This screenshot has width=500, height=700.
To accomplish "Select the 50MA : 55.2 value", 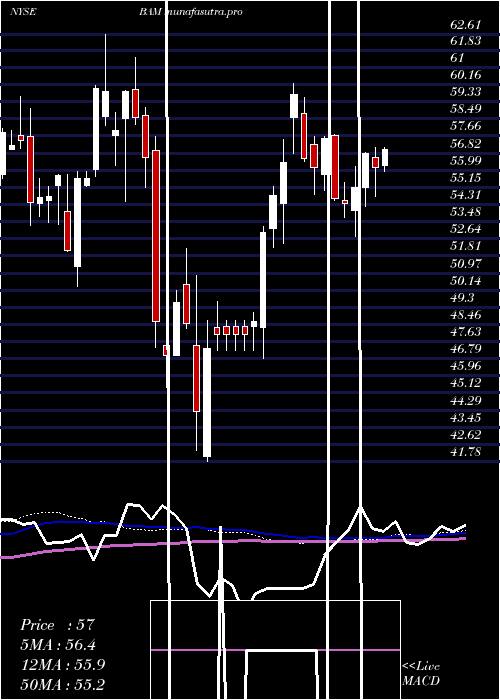I will click(x=63, y=684).
